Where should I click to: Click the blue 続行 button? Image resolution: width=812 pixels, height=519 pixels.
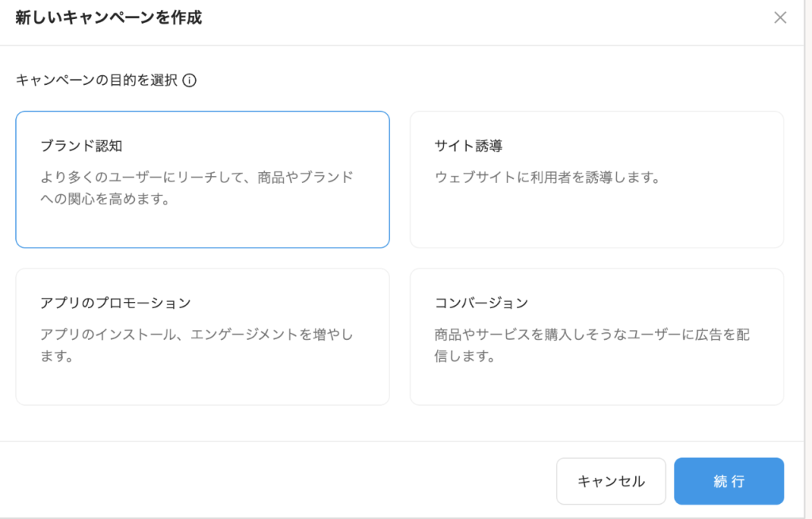[729, 481]
